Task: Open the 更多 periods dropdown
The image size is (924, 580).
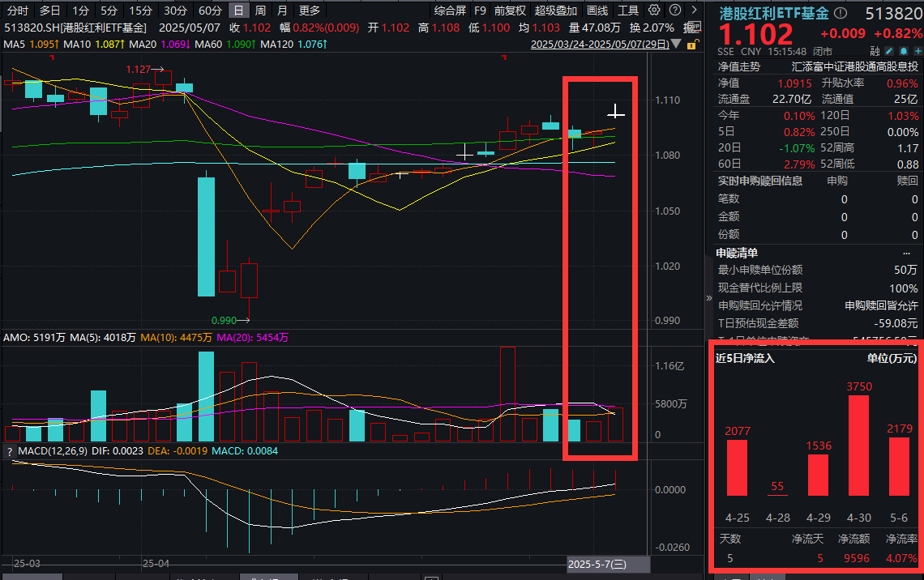Action: coord(309,11)
